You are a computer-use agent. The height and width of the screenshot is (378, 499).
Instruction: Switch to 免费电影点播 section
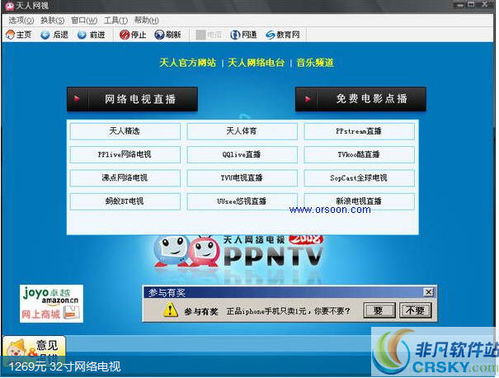[x=361, y=99]
